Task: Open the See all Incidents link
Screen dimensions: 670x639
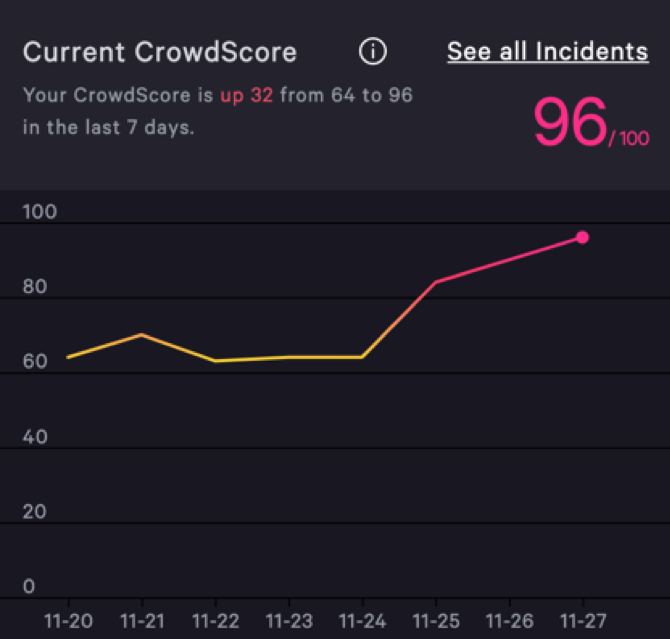Action: coord(547,52)
